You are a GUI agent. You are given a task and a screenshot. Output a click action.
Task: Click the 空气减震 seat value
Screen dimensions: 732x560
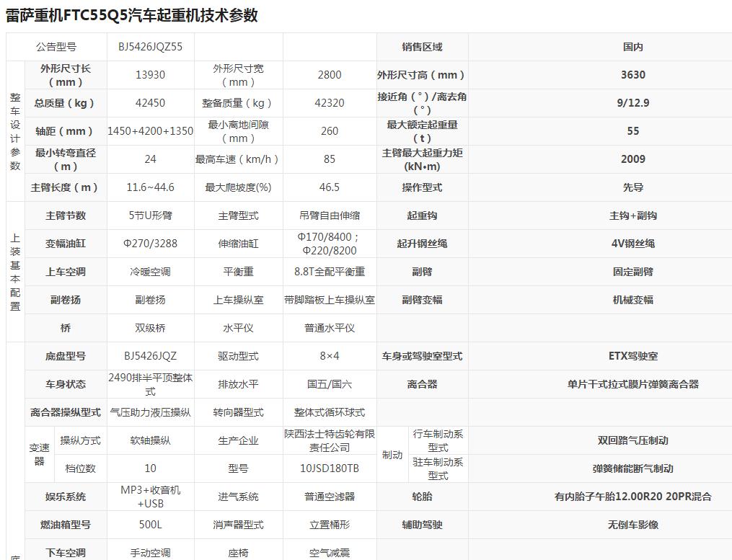(330, 553)
